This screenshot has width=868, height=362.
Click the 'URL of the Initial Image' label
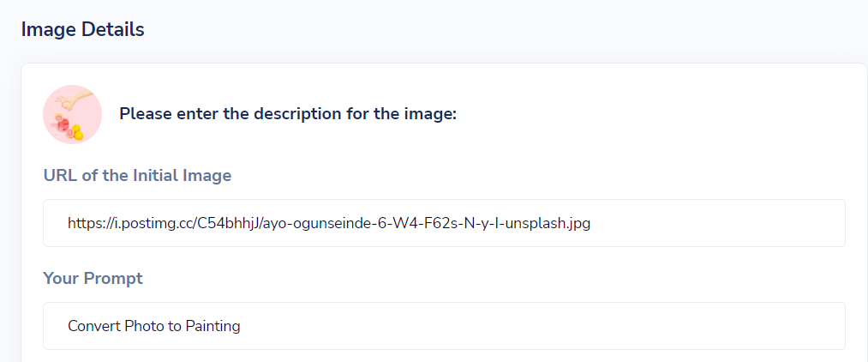click(137, 176)
